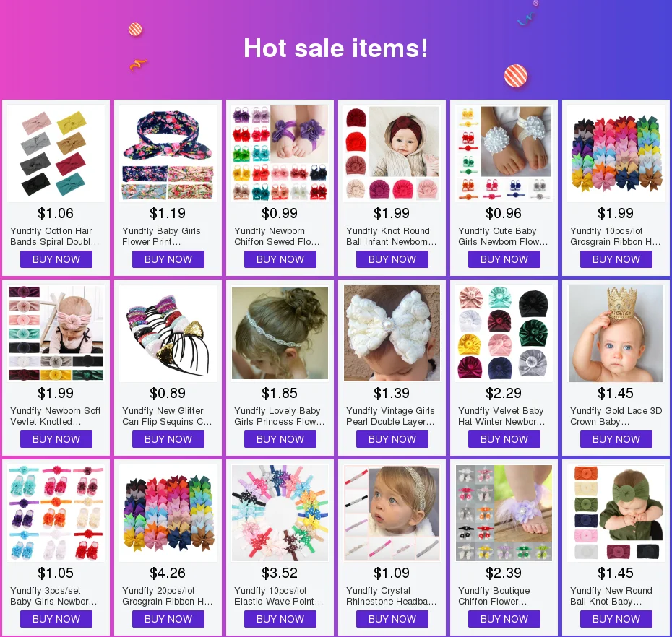Open the white pearl double layer bow image

click(392, 333)
